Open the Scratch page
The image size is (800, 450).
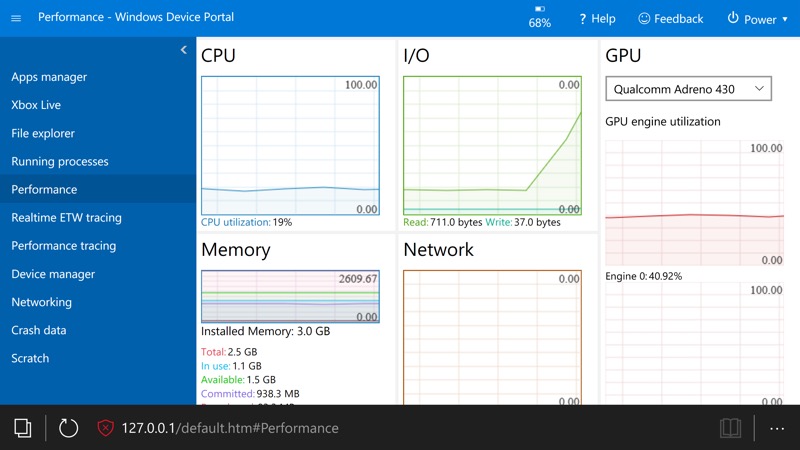click(x=30, y=358)
